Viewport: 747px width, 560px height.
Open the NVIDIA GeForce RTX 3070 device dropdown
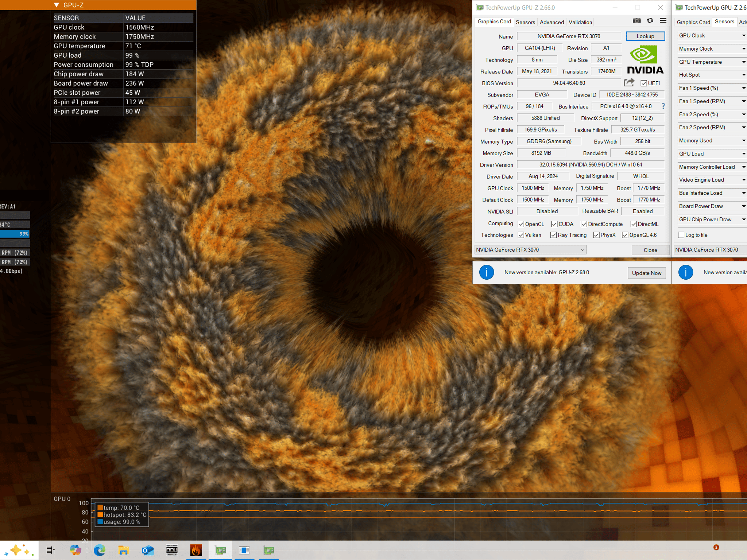pyautogui.click(x=530, y=250)
